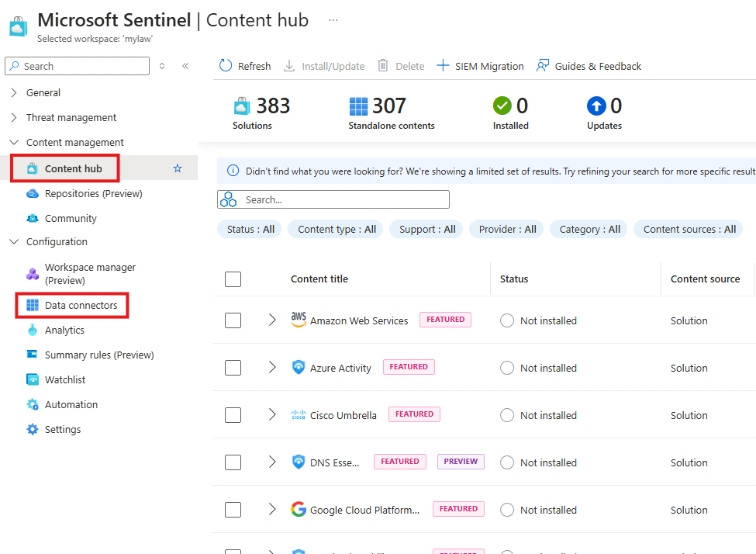Click the Summary rules icon
This screenshot has height=554, width=756.
click(x=32, y=355)
